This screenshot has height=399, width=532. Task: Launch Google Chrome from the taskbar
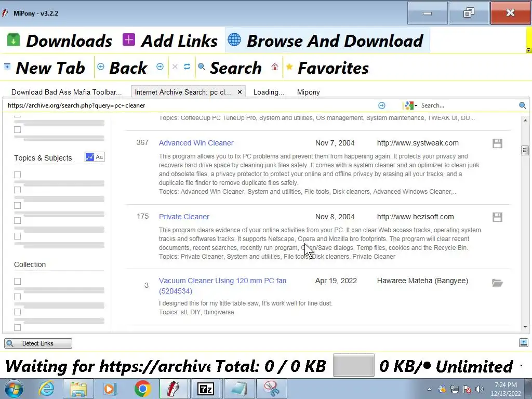[142, 389]
